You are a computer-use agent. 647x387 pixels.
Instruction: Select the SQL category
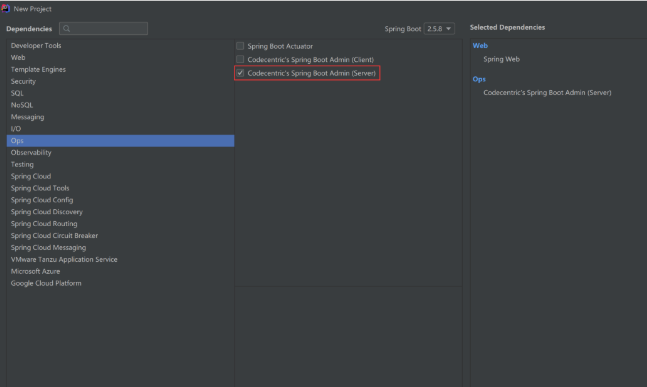tap(120, 93)
